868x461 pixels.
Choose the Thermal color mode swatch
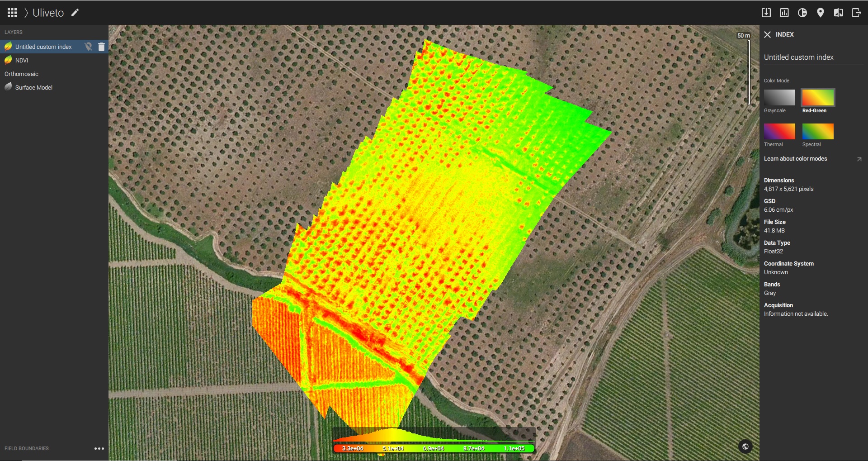[779, 131]
